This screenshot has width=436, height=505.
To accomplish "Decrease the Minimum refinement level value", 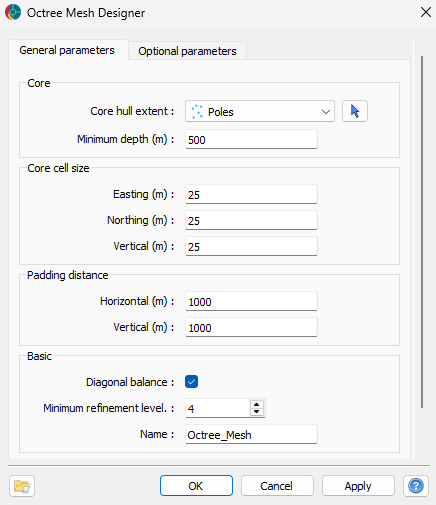I will (x=256, y=412).
